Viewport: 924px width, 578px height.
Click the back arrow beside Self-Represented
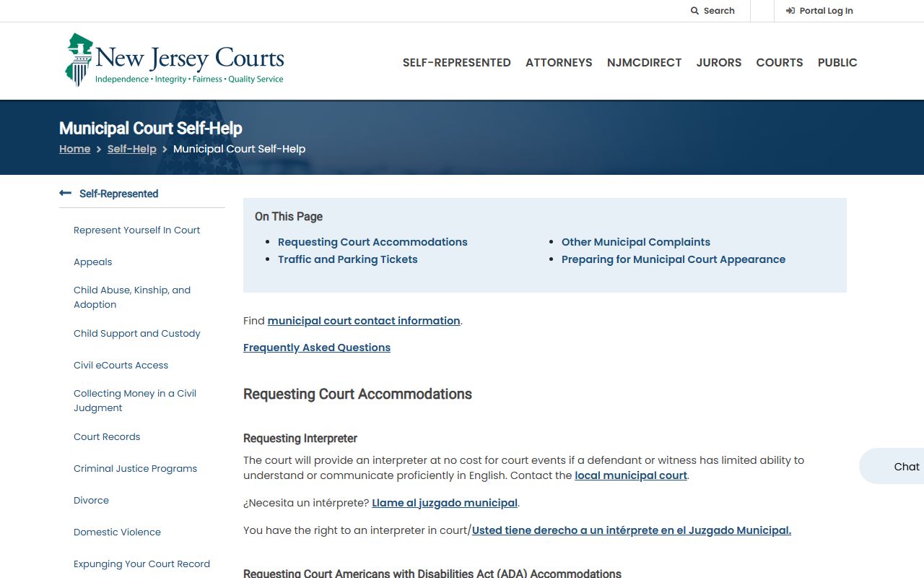66,193
